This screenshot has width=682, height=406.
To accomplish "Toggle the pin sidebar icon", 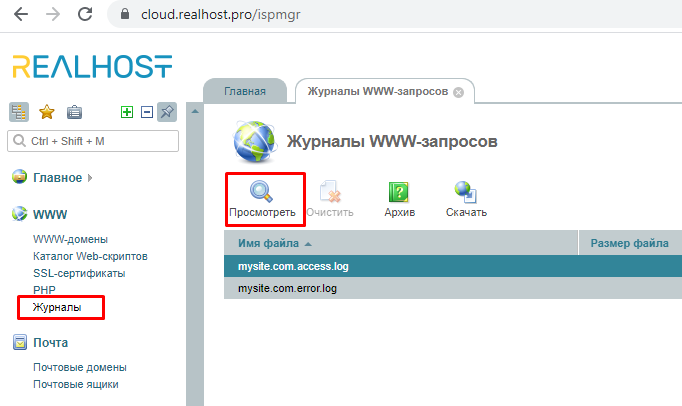I will click(167, 112).
